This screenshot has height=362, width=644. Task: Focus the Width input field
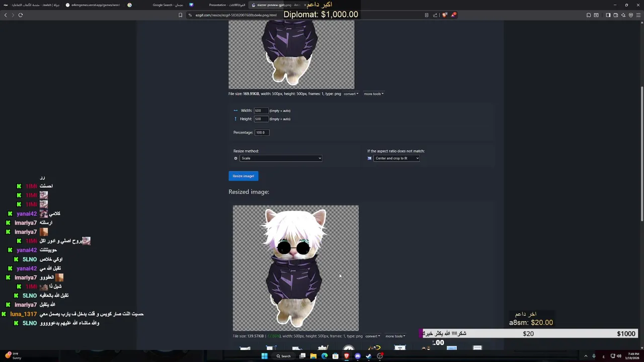[261, 111]
